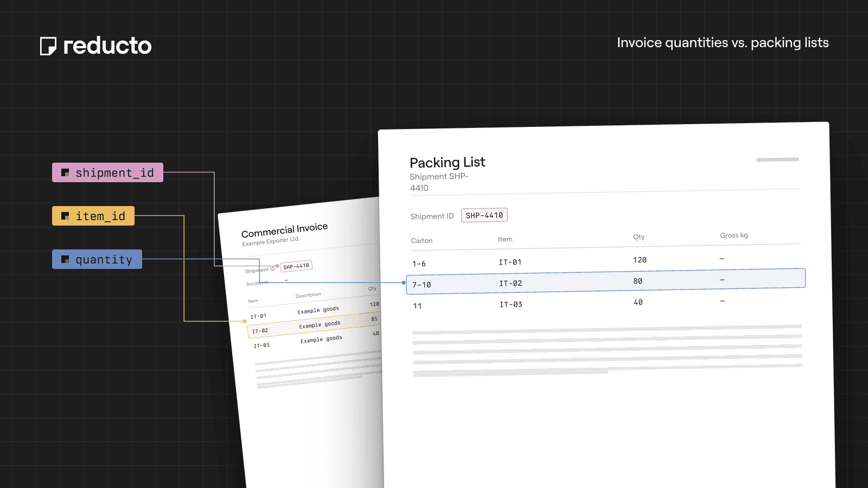
Task: Click the 'Shipment SHP-4410' subtitle on the packing list
Action: click(x=439, y=182)
